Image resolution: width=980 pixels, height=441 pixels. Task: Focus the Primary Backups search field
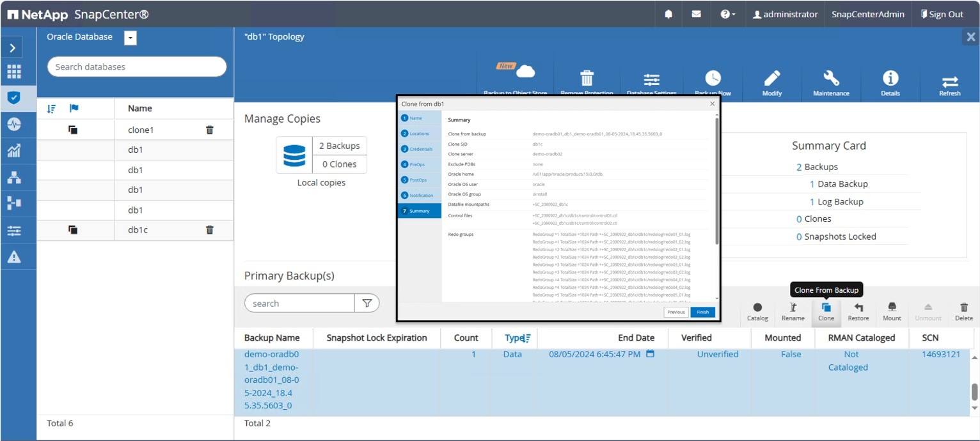[299, 304]
